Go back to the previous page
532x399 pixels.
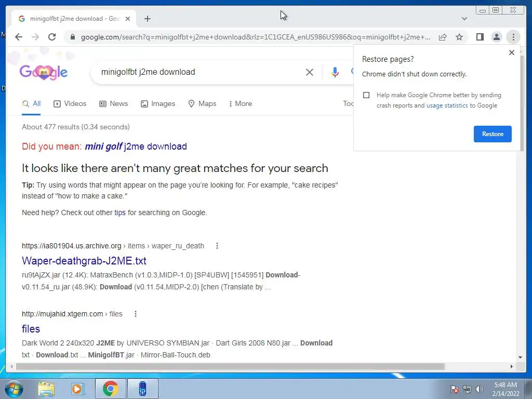click(19, 37)
